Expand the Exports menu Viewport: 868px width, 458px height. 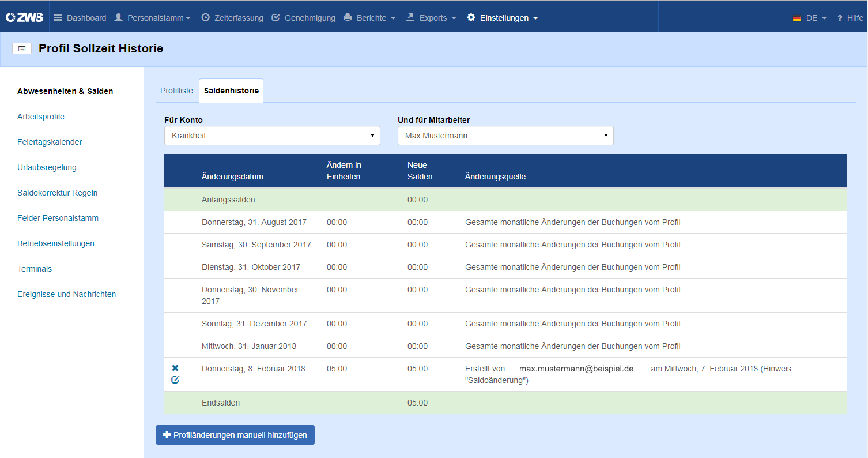click(x=431, y=18)
